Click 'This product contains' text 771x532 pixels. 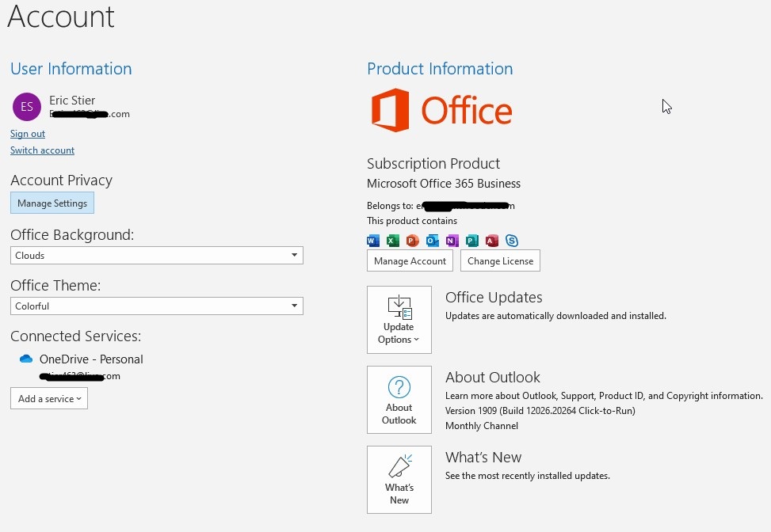411,221
